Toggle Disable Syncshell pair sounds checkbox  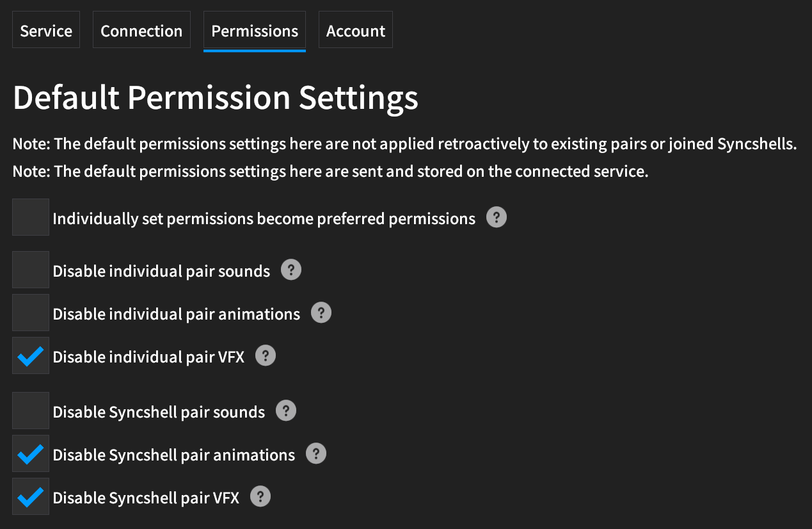31,411
